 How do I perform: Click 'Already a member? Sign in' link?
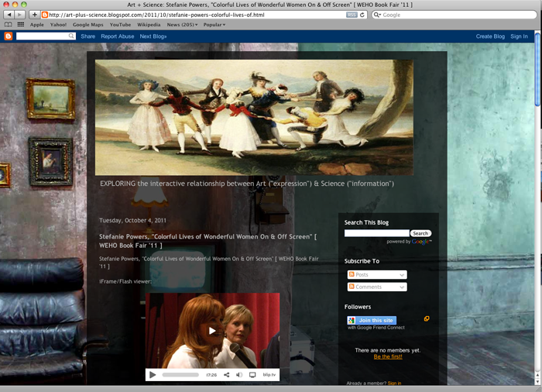(374, 383)
